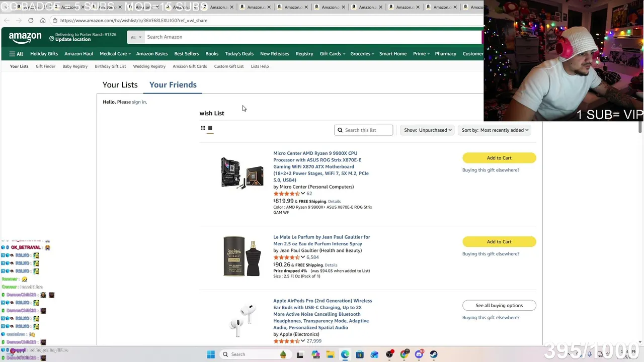The width and height of the screenshot is (644, 362).
Task: Click the Search Amazon field
Action: pyautogui.click(x=312, y=37)
